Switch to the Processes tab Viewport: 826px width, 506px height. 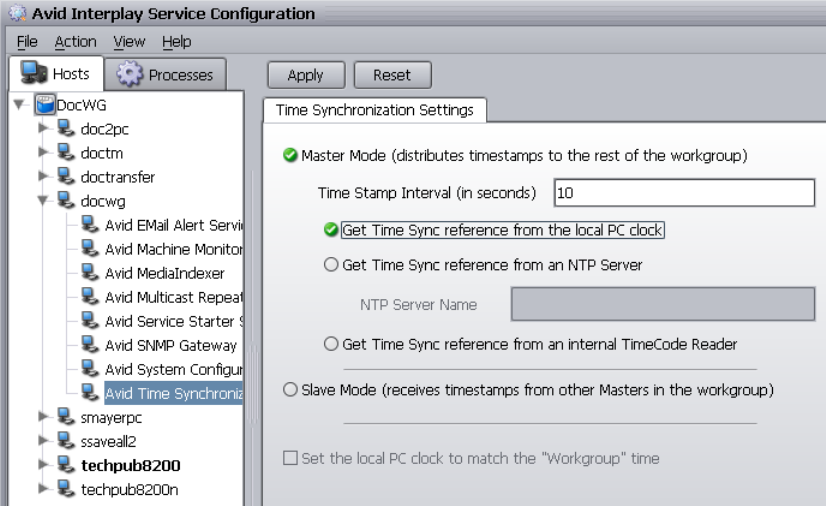click(x=167, y=74)
